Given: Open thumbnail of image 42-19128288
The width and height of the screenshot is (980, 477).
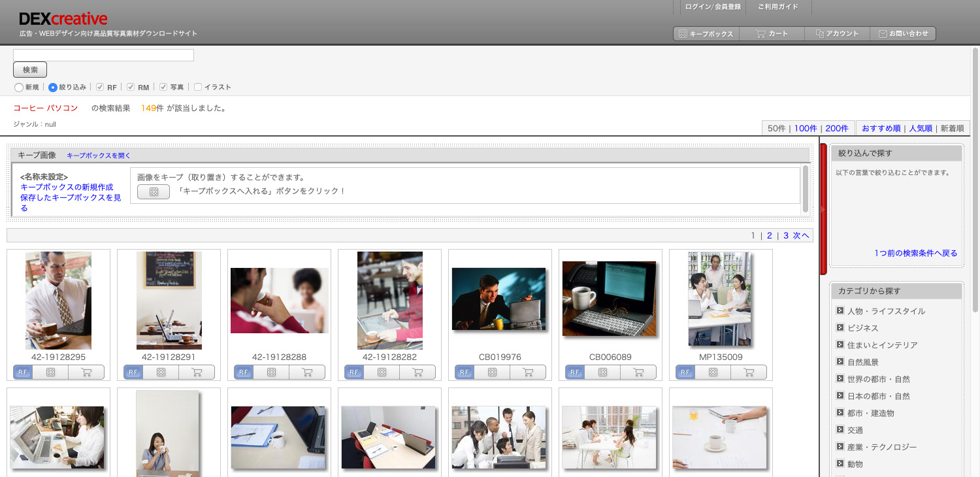Looking at the screenshot, I should coord(280,301).
